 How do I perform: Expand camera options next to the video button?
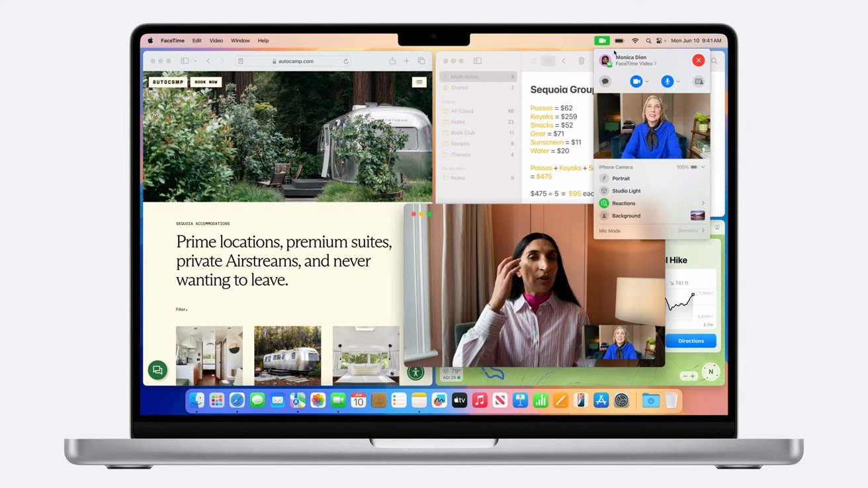click(647, 81)
